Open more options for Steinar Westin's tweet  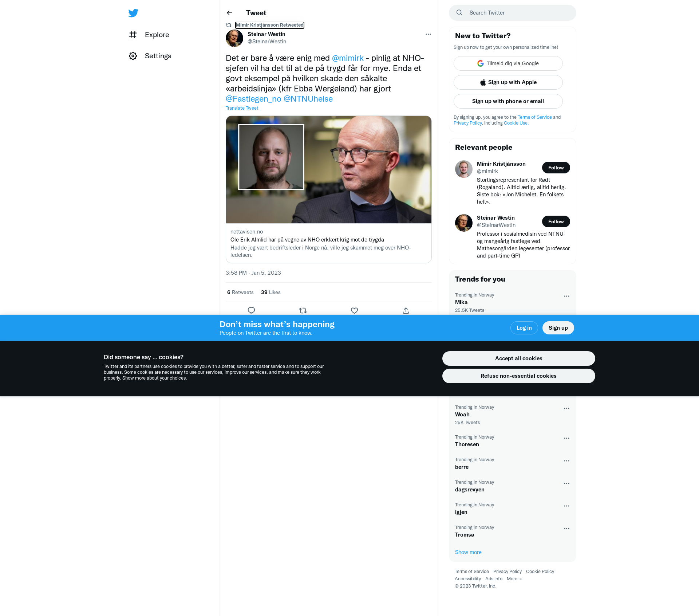(428, 34)
